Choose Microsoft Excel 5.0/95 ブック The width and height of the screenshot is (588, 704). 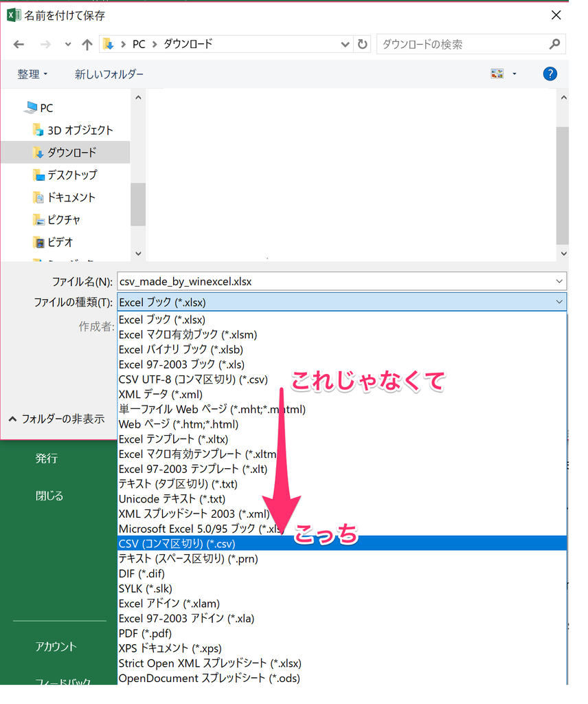342,529
